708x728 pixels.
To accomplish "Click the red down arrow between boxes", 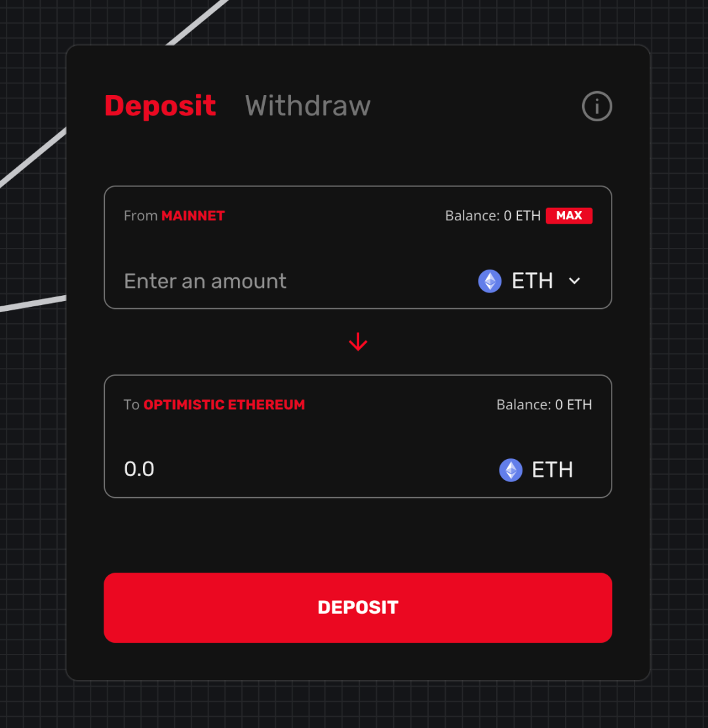I will pyautogui.click(x=358, y=342).
